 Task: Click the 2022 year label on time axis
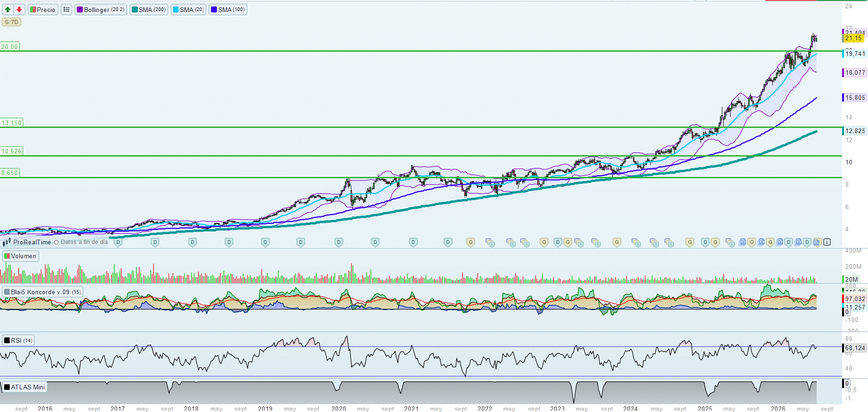point(485,409)
